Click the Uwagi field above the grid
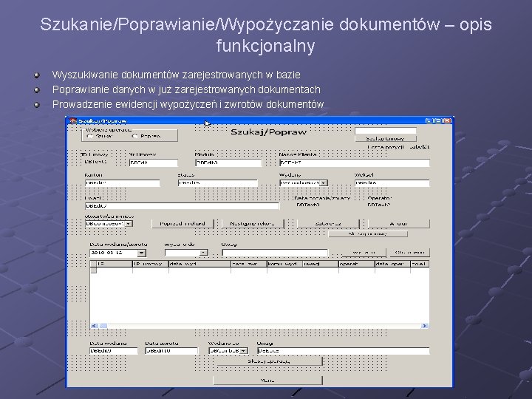 275,253
